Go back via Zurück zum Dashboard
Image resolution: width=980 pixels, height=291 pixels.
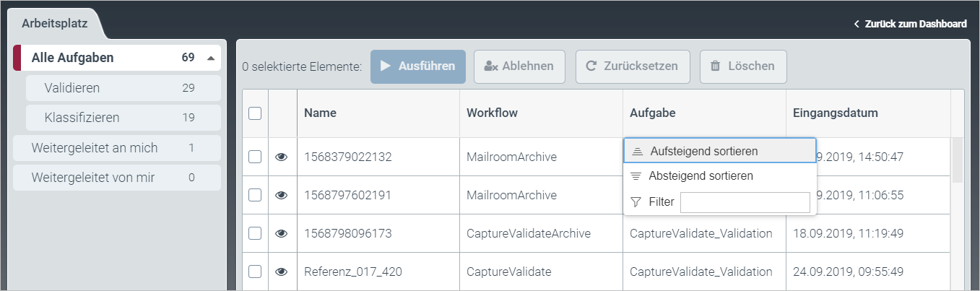(910, 24)
